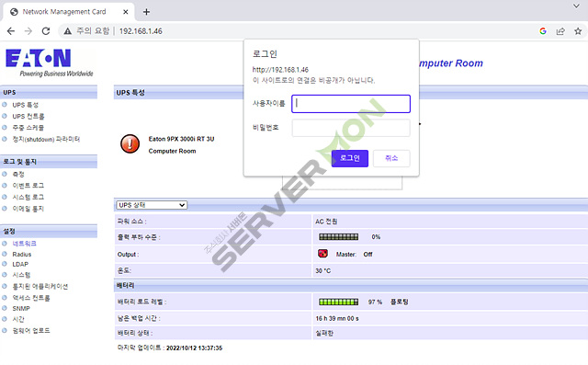Click the Google icon in address bar
The image size is (588, 365).
[x=543, y=31]
